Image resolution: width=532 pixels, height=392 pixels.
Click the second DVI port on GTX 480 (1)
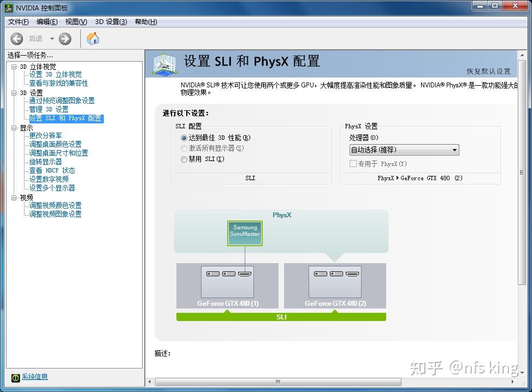(x=229, y=274)
